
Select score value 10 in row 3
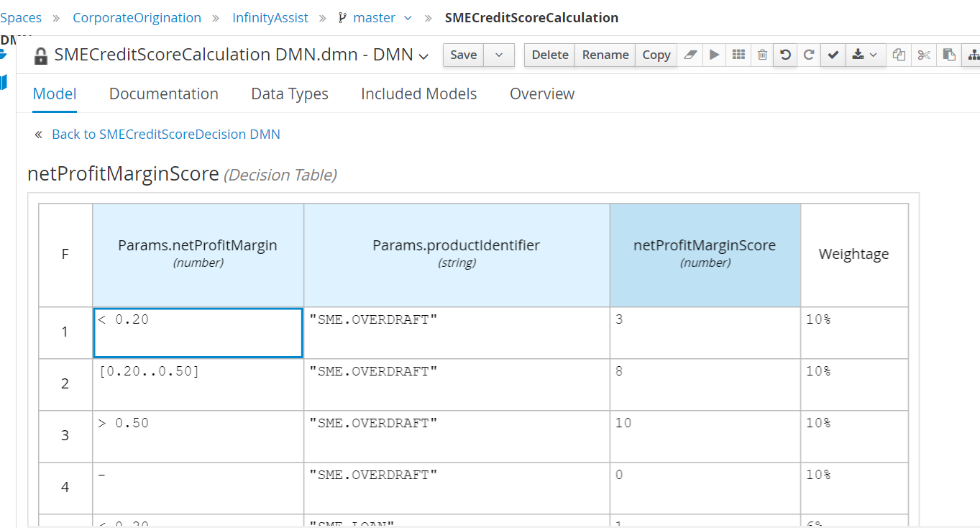[705, 437]
